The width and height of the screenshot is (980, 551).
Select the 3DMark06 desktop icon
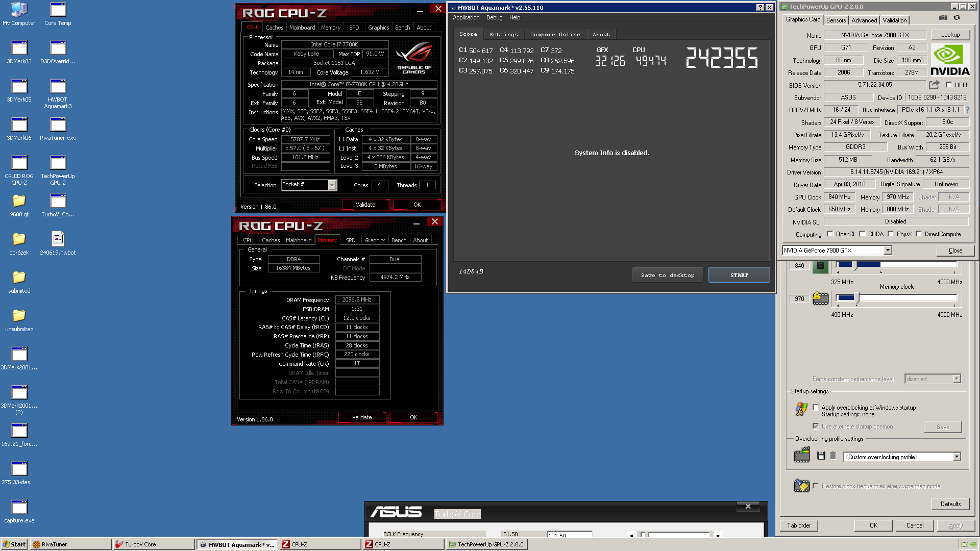tap(19, 129)
